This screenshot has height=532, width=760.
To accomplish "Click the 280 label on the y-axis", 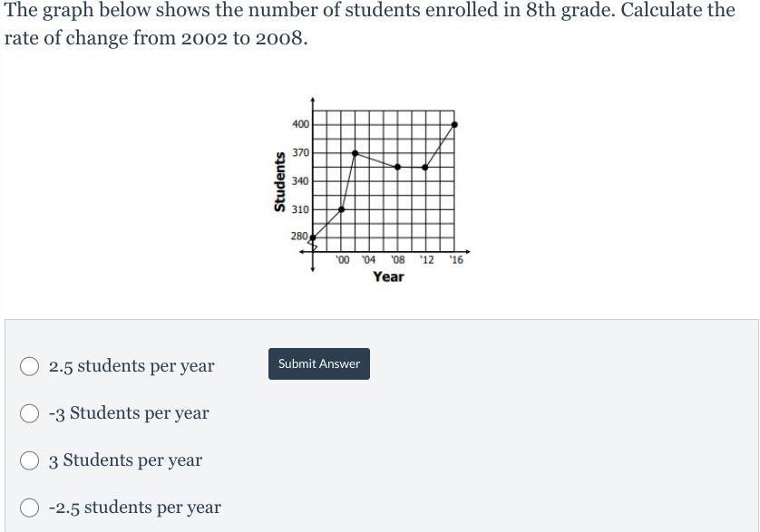I will 299,237.
